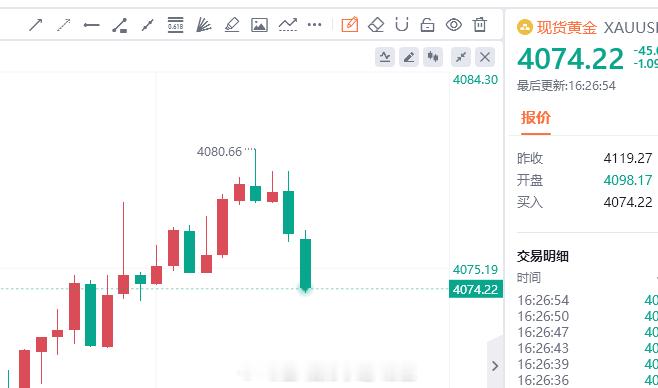Choose the Fibonacci 0.618 retracement tool

(x=175, y=25)
